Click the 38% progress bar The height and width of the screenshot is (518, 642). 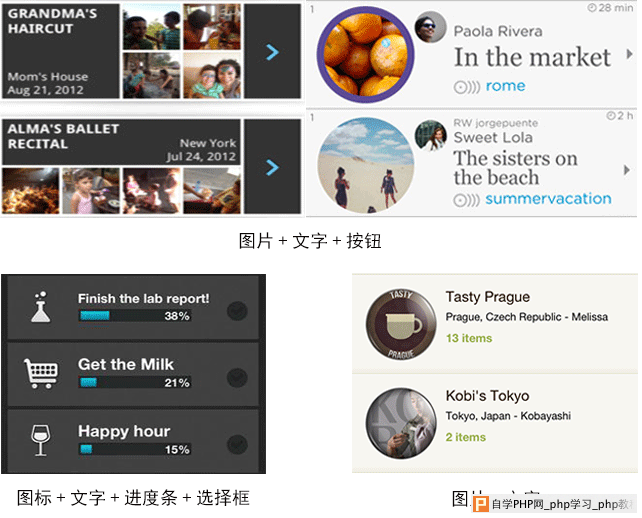point(135,316)
